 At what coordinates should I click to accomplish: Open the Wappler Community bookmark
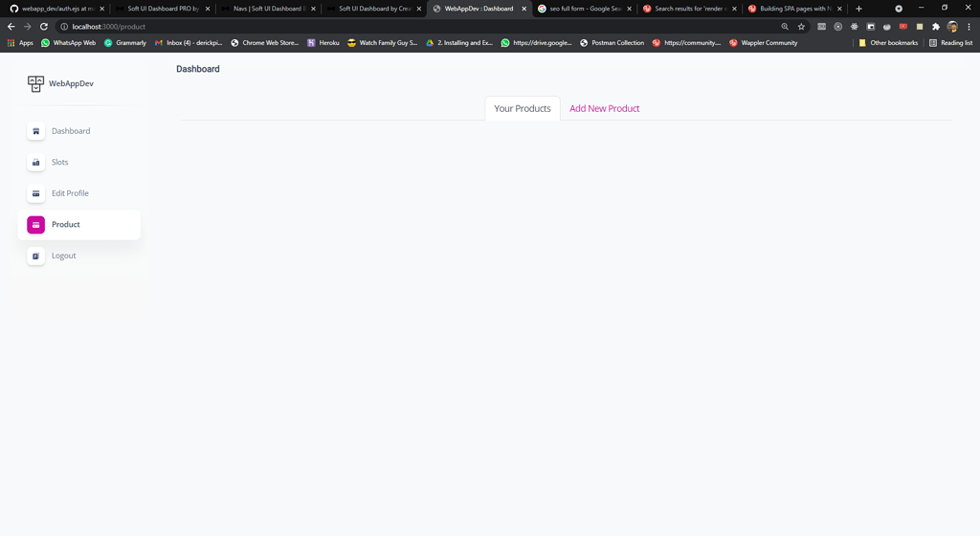point(763,43)
